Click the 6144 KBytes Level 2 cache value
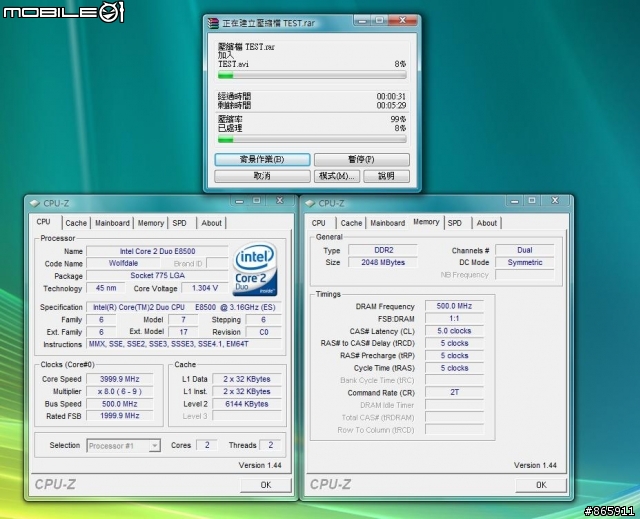The width and height of the screenshot is (640, 519). [x=247, y=404]
